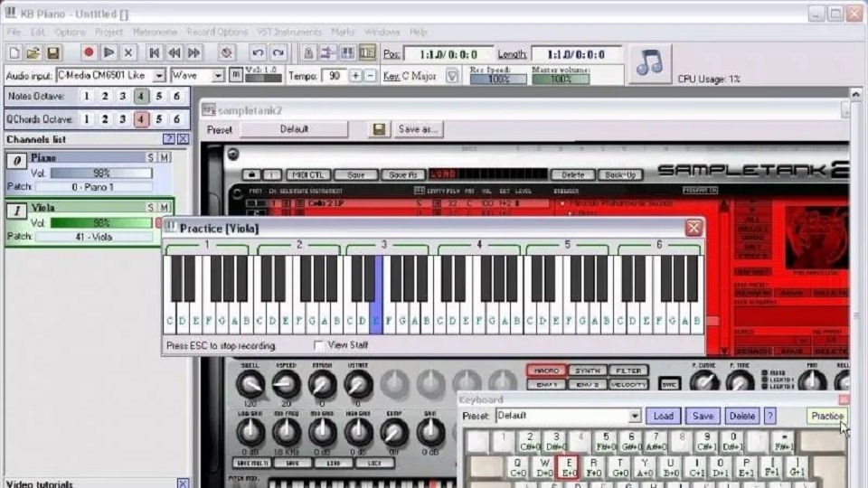Click the Keyboard panel Delete button

(741, 416)
